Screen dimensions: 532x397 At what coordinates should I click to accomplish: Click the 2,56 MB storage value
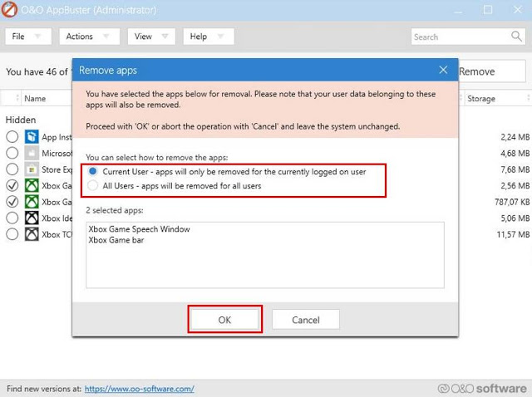(x=515, y=185)
